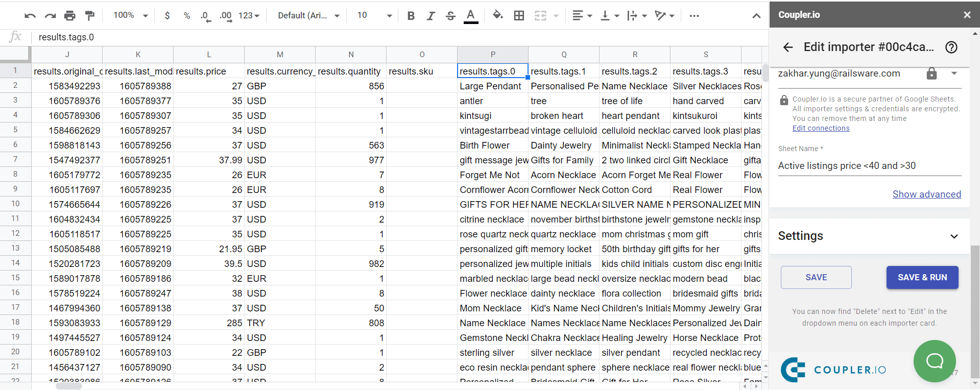Expand the account email dropdown
This screenshot has width=980, height=390.
click(x=954, y=74)
